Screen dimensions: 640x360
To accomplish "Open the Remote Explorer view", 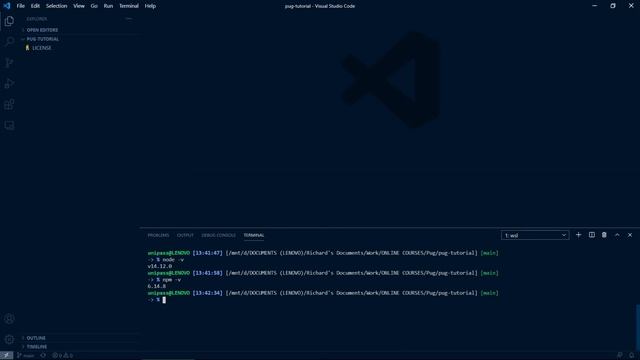I will pos(9,125).
